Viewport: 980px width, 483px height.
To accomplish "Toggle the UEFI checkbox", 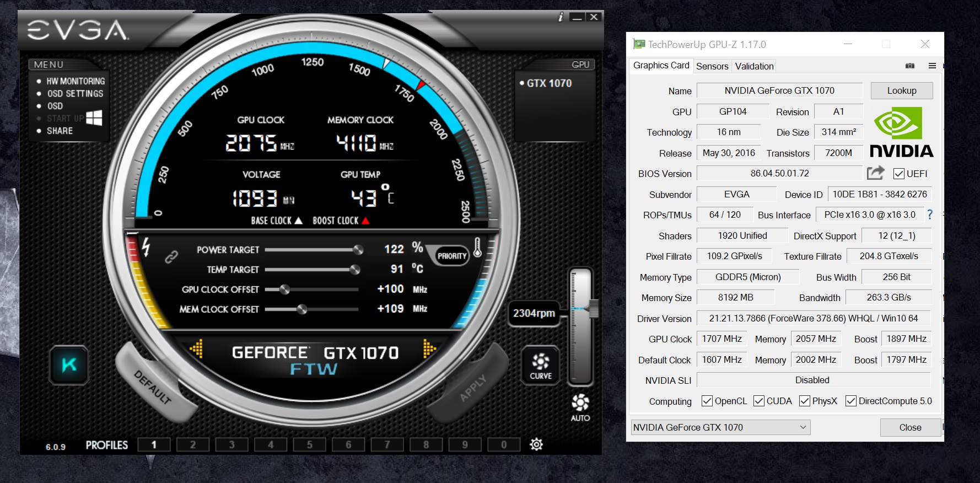I will coord(899,174).
